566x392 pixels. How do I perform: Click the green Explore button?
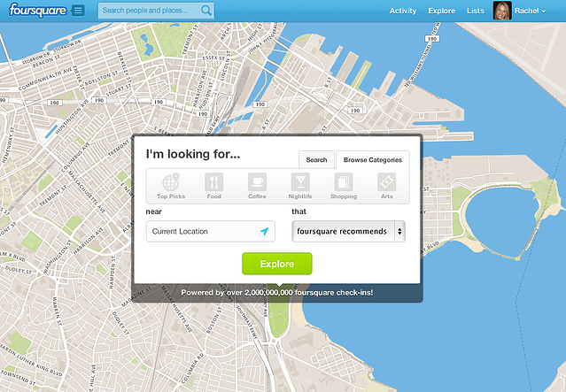coord(277,264)
